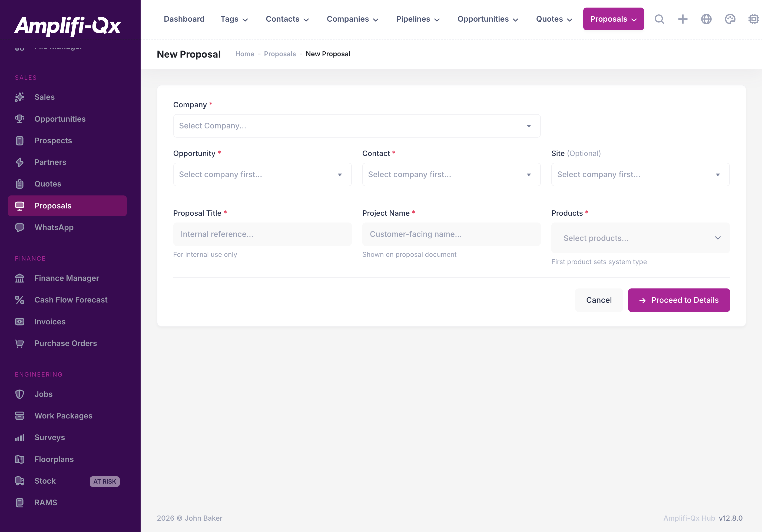The width and height of the screenshot is (762, 532).
Task: Open the Companies top menu
Action: click(x=352, y=19)
